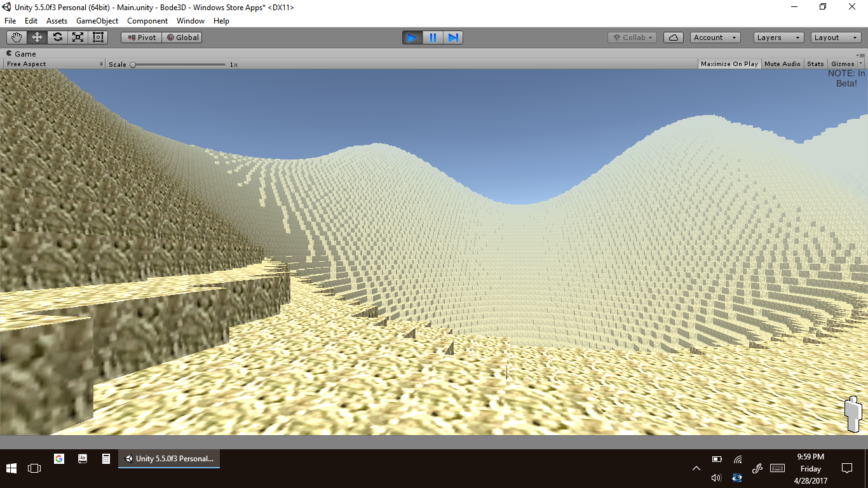
Task: Select the Rect Transform tool
Action: click(98, 37)
